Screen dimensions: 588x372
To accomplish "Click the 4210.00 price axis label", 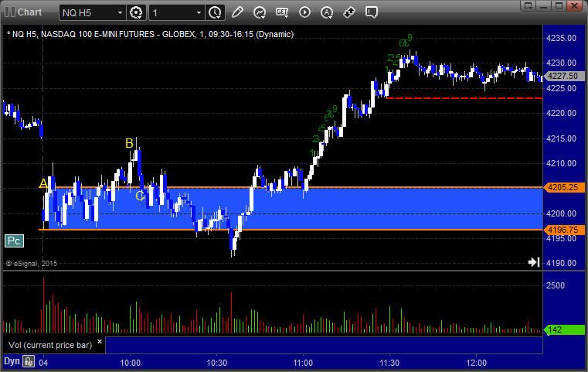I will coord(562,164).
